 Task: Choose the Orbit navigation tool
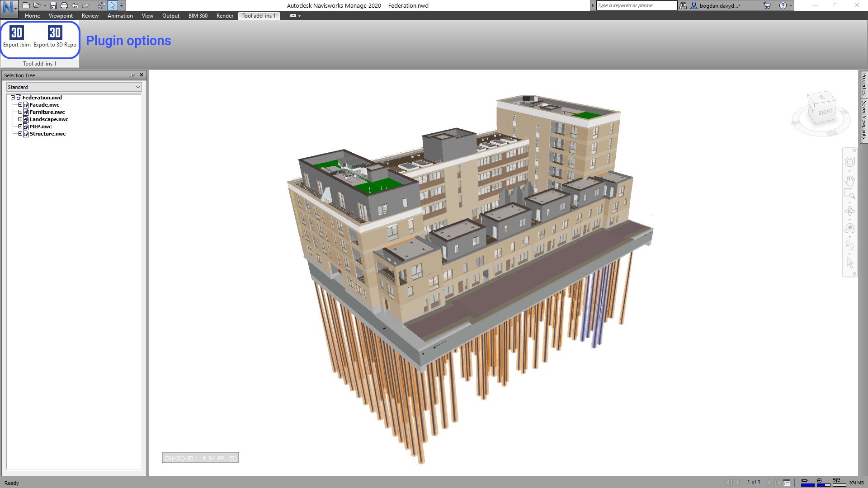click(x=849, y=211)
